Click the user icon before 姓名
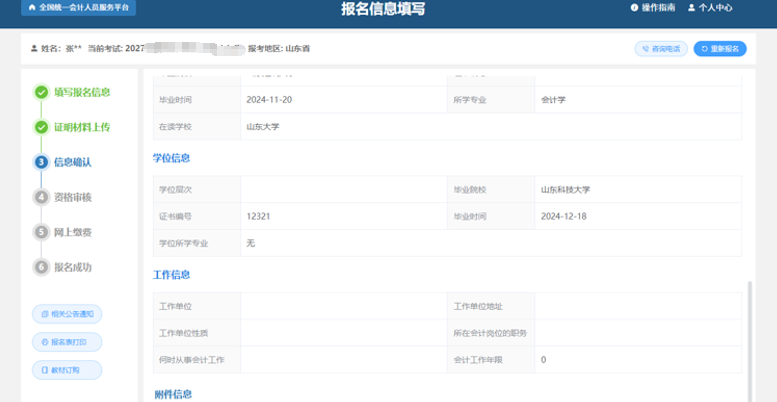777x402 pixels. 34,49
